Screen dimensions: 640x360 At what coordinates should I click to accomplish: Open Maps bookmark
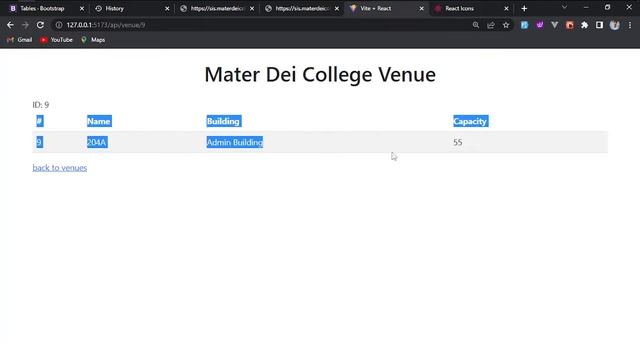tap(93, 40)
